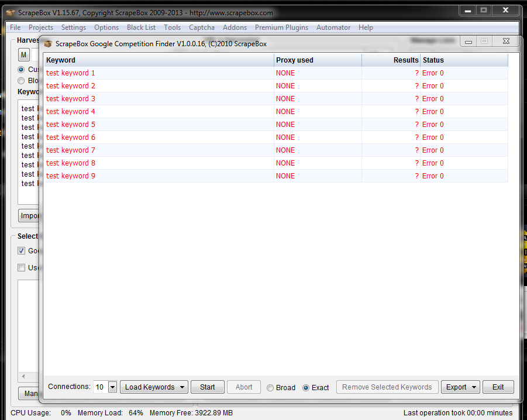The width and height of the screenshot is (527, 420).
Task: Open the Premium Plugins menu
Action: pyautogui.click(x=281, y=27)
